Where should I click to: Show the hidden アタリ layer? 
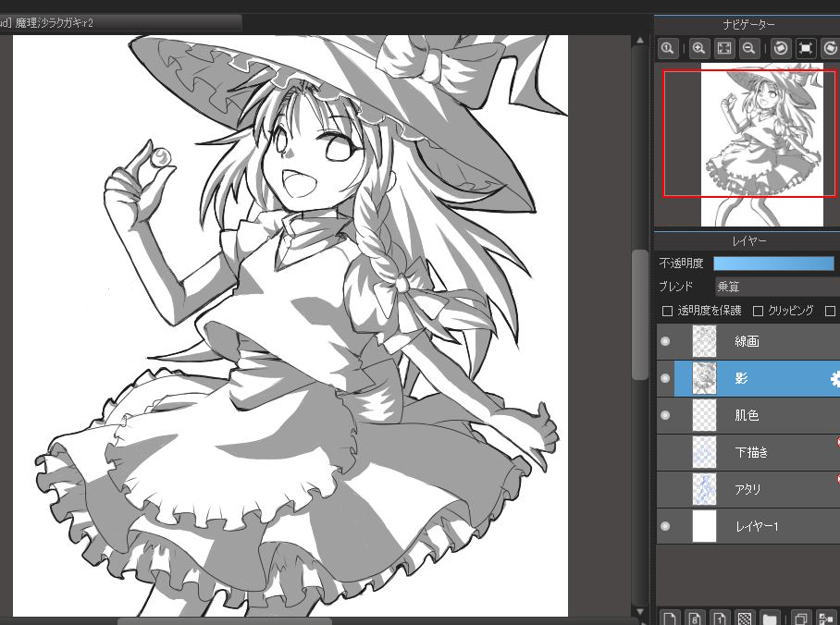tap(665, 489)
